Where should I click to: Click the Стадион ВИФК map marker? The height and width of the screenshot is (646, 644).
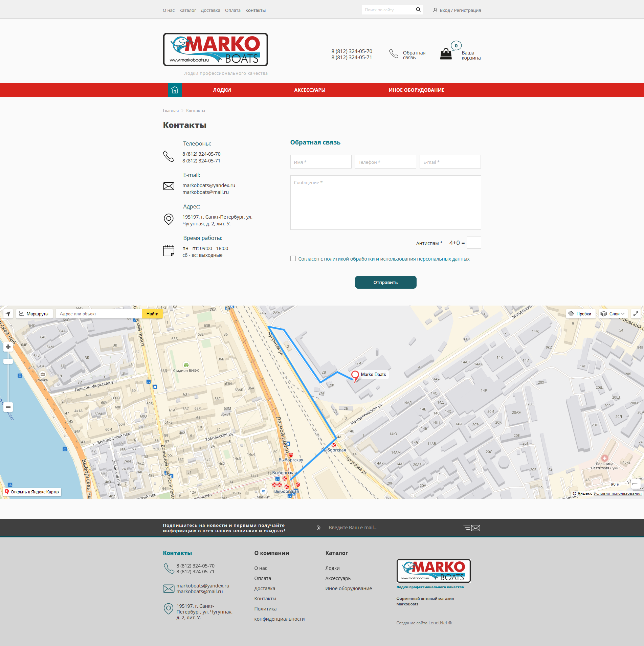186,365
